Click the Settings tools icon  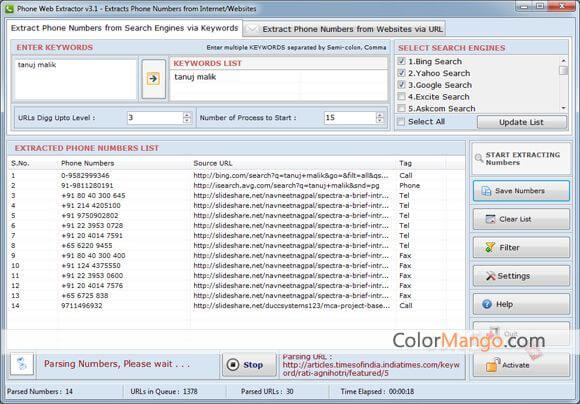point(490,276)
